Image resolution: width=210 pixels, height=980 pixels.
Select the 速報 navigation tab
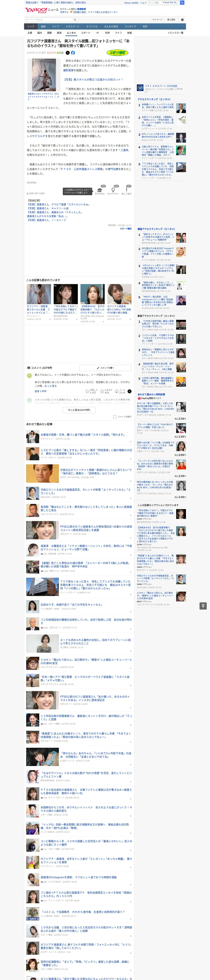(x=43, y=27)
